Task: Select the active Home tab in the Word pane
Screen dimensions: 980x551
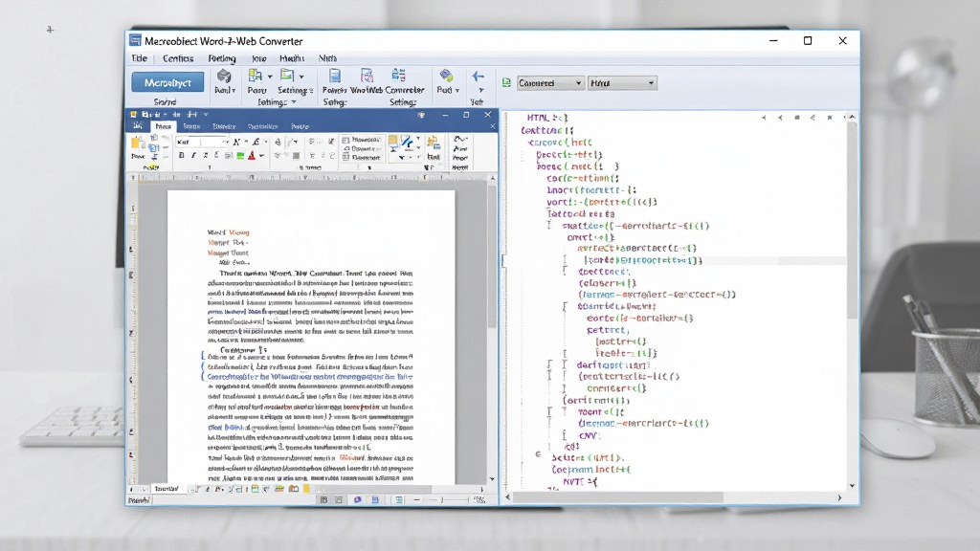Action: [163, 126]
